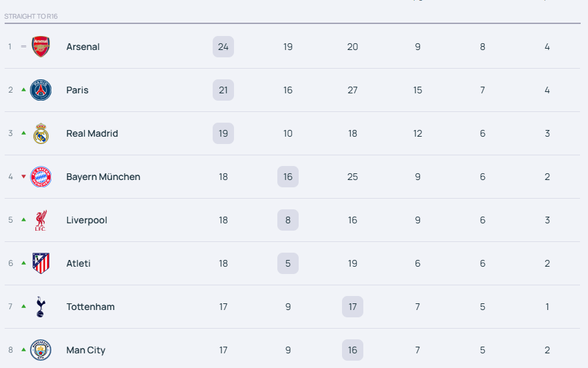Open the Liverpool team link
This screenshot has width=588, height=368.
[87, 220]
